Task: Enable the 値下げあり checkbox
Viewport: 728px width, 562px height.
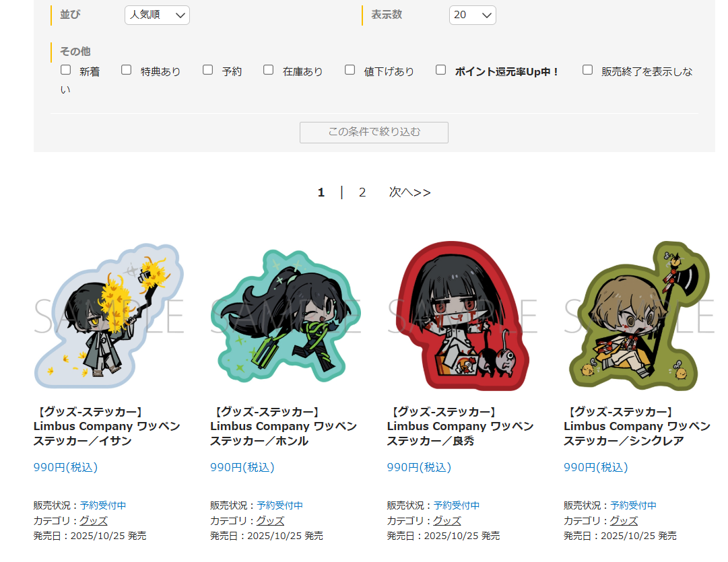Action: (350, 70)
